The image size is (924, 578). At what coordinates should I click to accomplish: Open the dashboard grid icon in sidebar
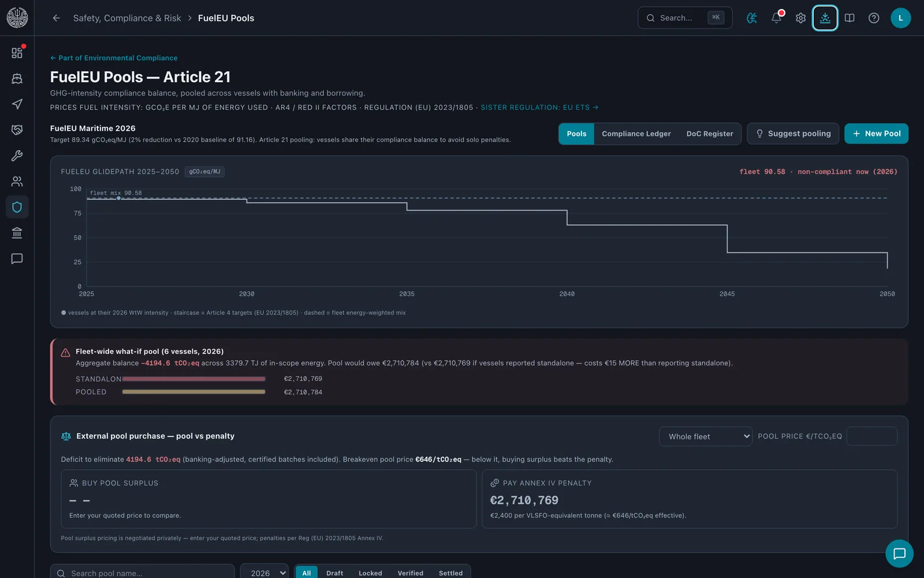coord(17,53)
